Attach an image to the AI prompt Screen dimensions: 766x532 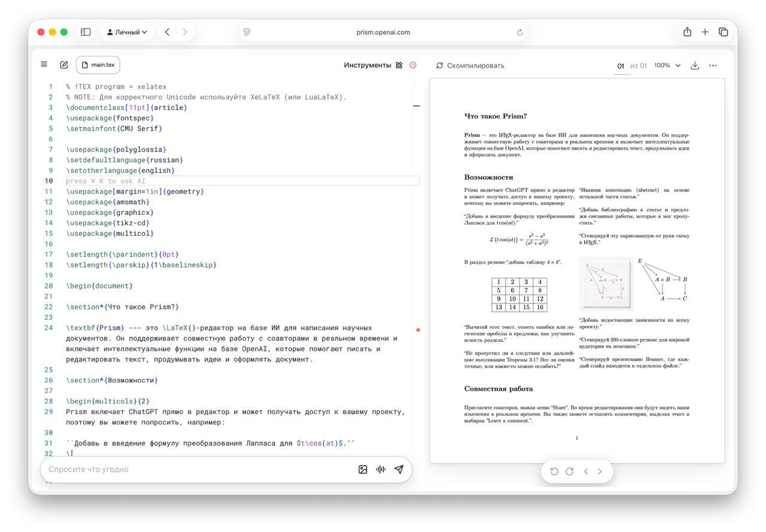(363, 470)
